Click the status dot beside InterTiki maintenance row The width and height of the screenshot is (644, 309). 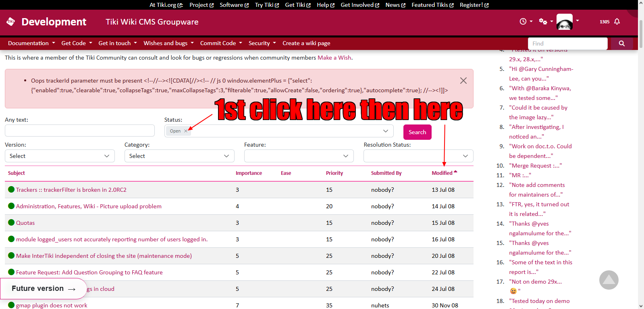coord(11,255)
